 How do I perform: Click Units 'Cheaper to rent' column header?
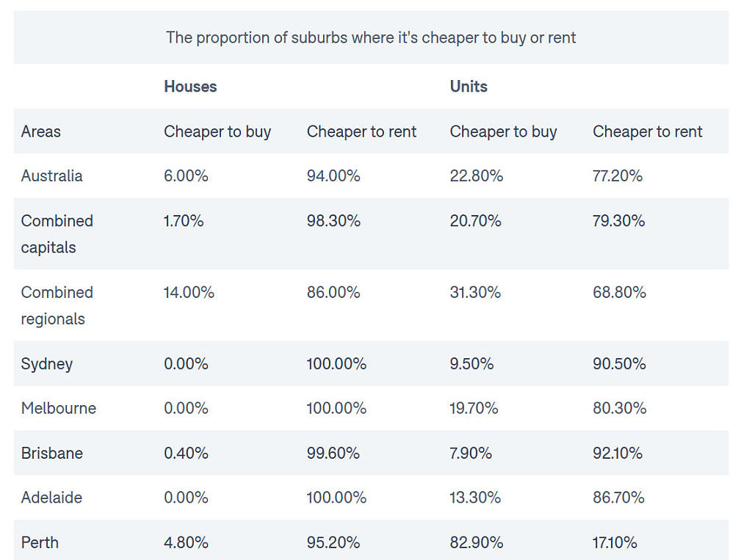pos(648,131)
